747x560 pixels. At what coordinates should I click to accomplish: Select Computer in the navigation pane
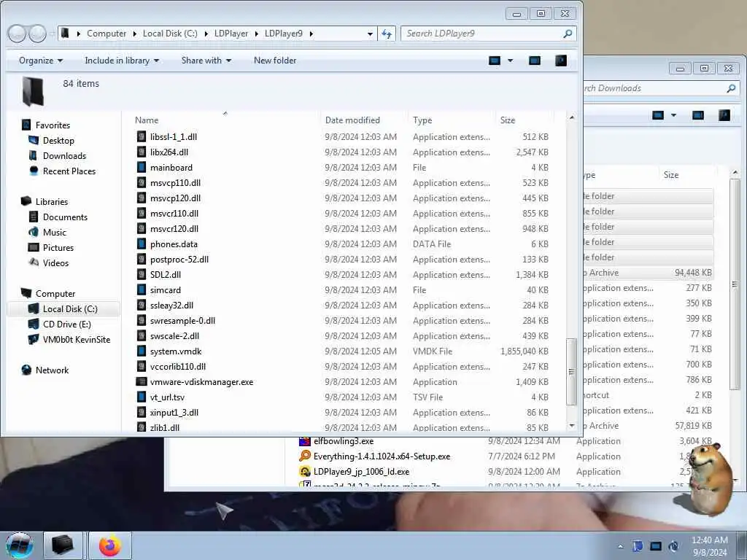[x=55, y=294]
